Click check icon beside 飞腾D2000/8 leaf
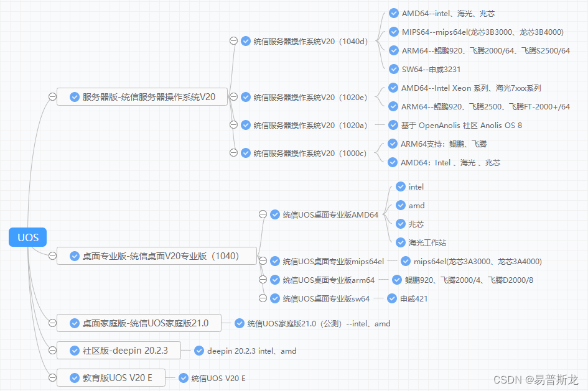Screen dimensions: 588x391 point(397,280)
